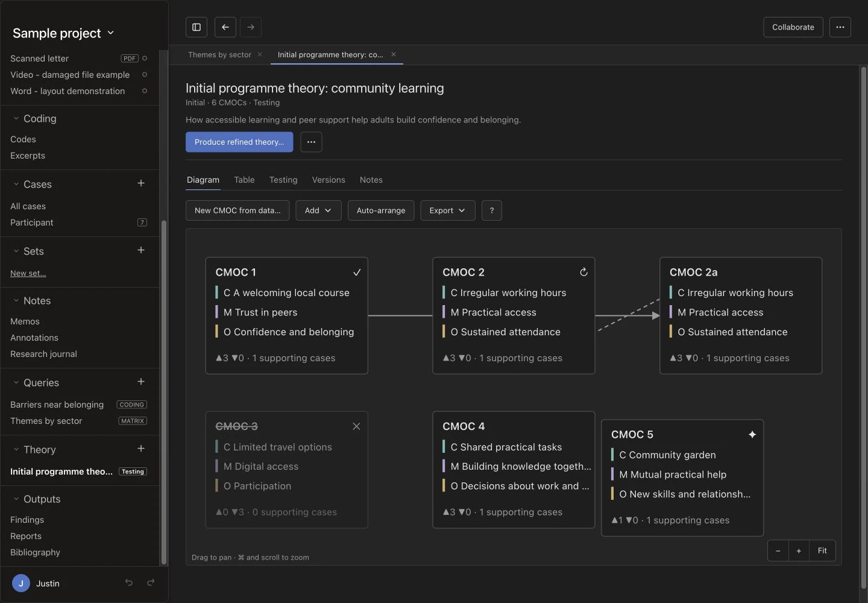This screenshot has width=868, height=603.
Task: Open Barriers near belonging query
Action: [x=57, y=405]
